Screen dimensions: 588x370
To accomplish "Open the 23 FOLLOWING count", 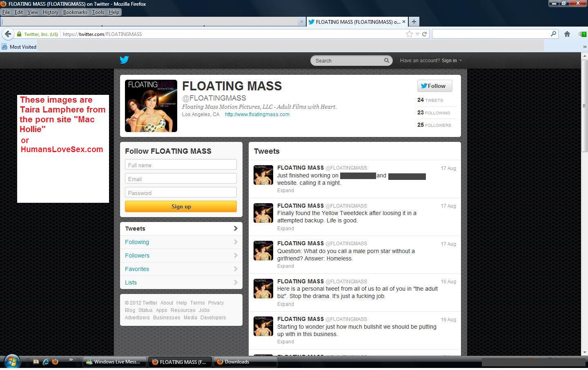I will click(434, 112).
